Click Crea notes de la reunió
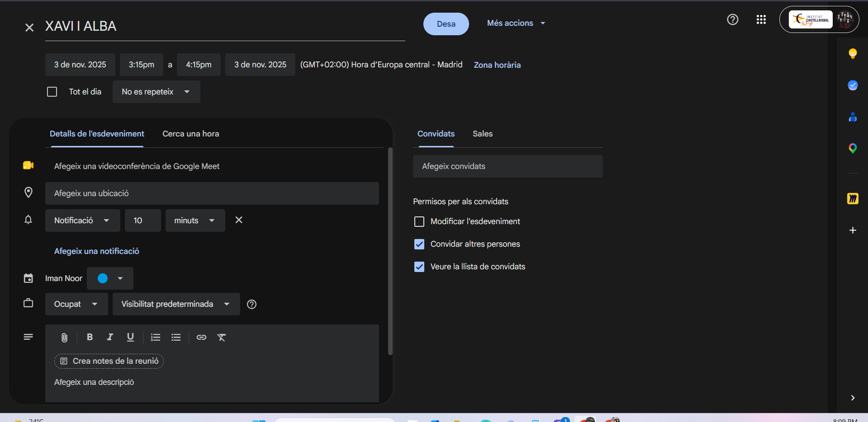The height and width of the screenshot is (422, 868). 109,361
